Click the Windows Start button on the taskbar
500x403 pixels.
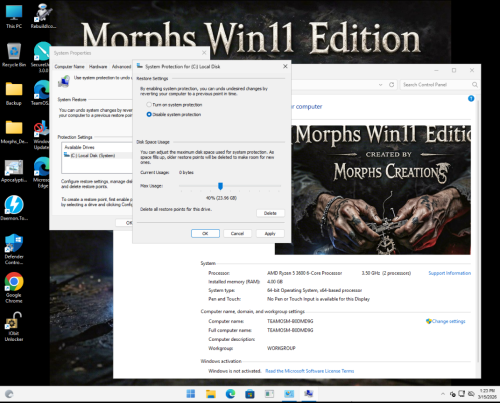[x=191, y=394]
